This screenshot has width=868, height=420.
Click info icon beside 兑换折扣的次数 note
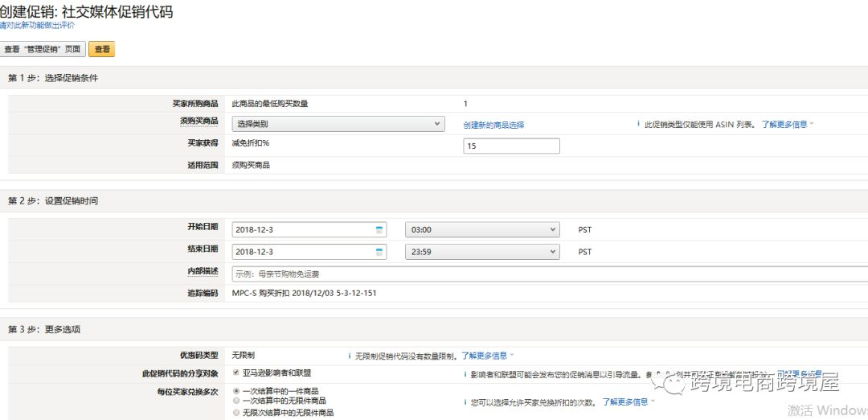coord(465,402)
